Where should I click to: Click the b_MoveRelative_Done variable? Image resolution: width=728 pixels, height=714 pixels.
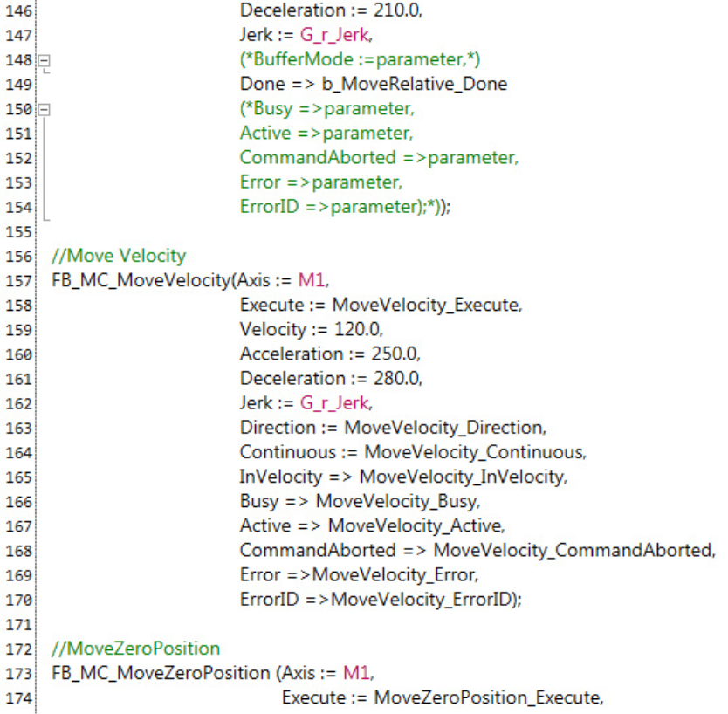point(415,84)
